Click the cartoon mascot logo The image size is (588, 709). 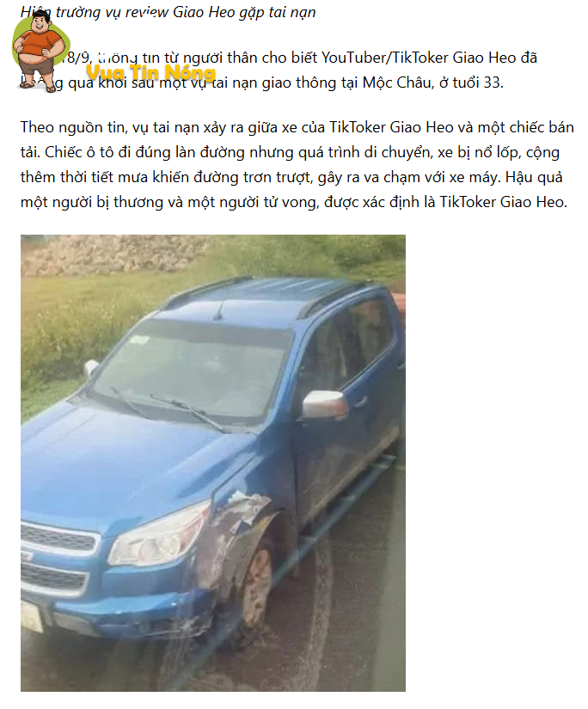40,50
